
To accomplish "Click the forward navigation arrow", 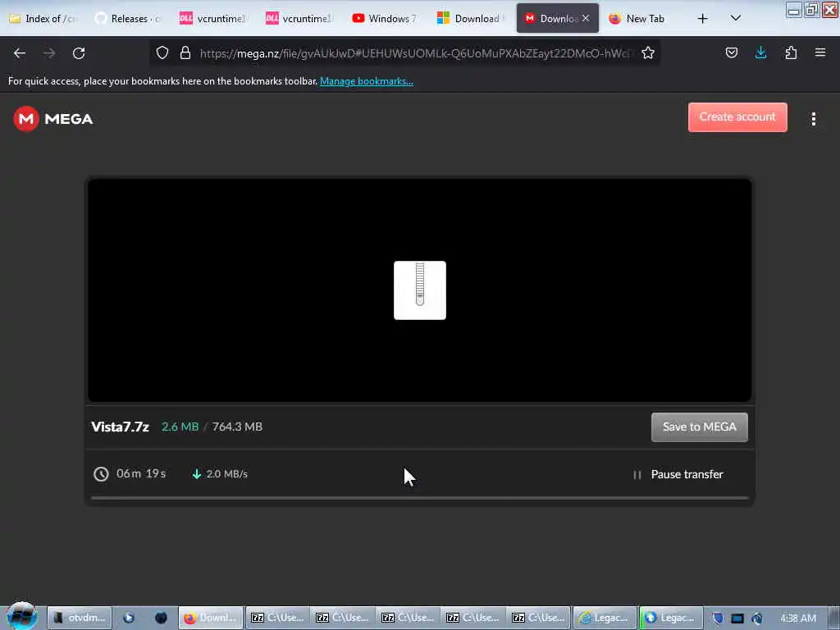I will [x=49, y=53].
